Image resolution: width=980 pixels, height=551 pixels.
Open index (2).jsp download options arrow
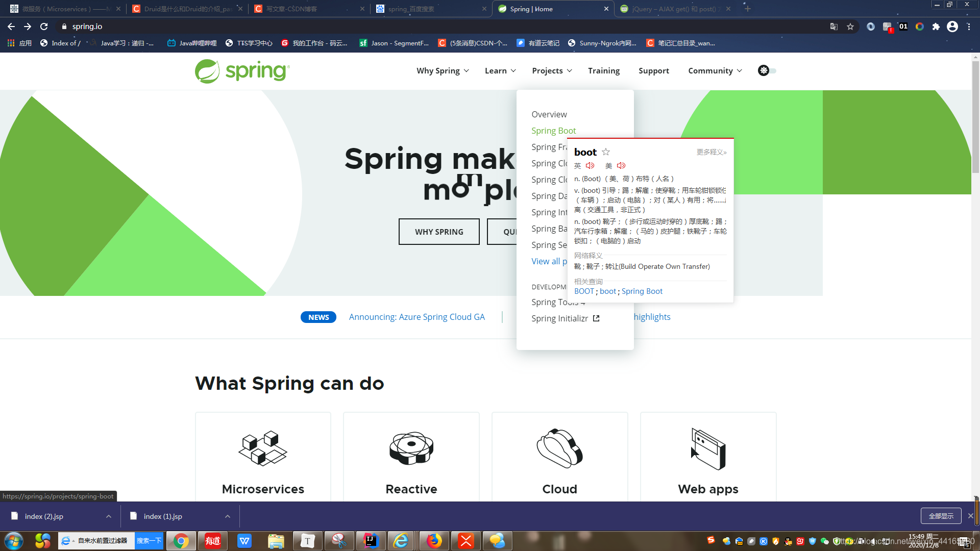(109, 516)
